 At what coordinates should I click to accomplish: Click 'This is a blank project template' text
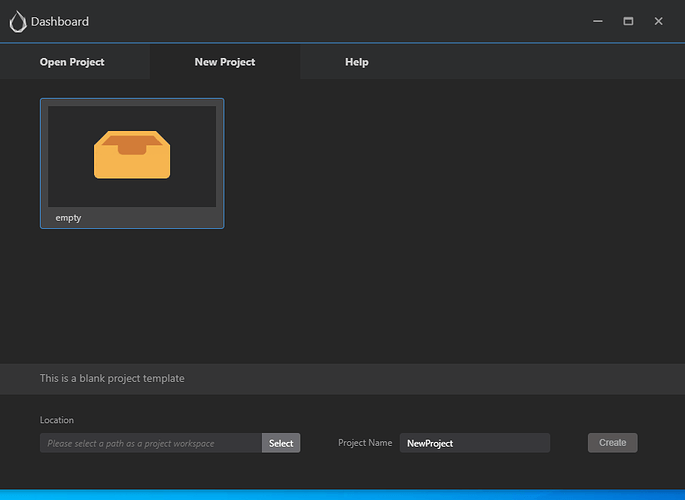tap(112, 378)
